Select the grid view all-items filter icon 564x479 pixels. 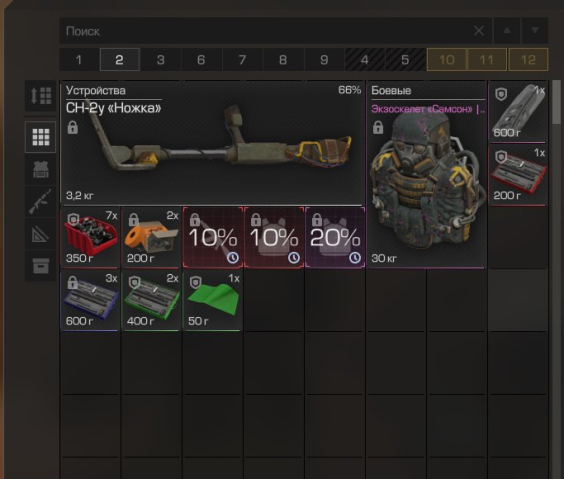40,137
